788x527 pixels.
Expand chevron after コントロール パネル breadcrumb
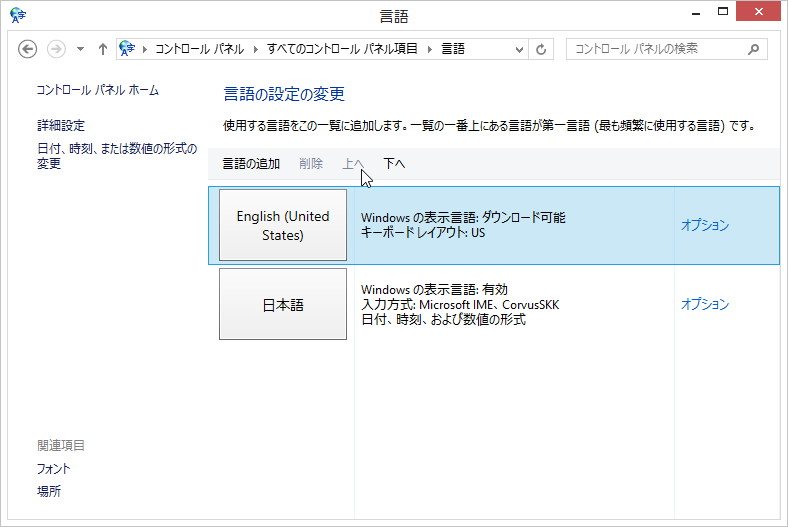pyautogui.click(x=256, y=49)
